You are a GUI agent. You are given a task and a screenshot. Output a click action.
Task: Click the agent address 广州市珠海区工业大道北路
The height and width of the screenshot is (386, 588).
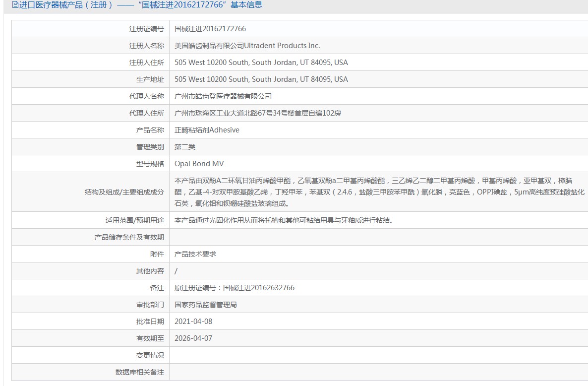[x=258, y=113]
